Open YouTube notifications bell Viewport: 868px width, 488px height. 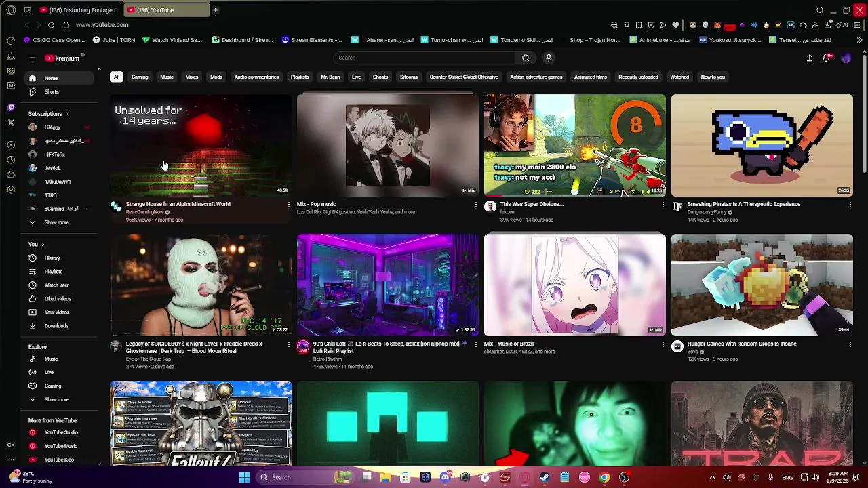click(x=827, y=58)
